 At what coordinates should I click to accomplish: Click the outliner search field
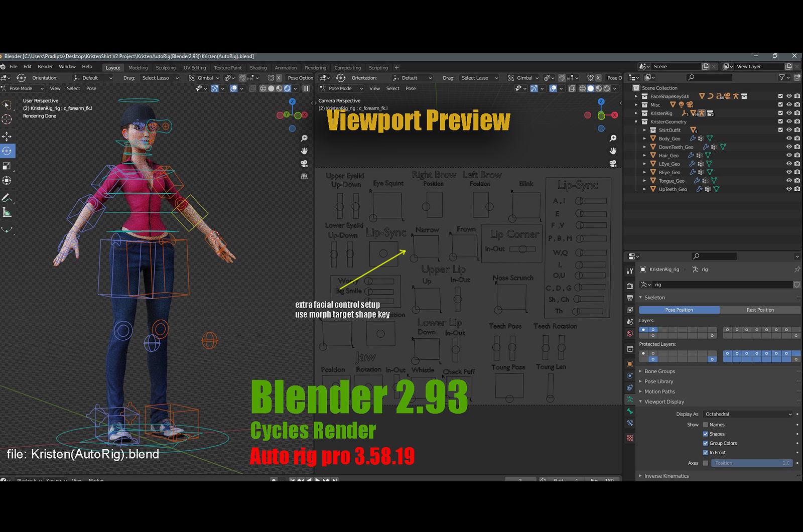709,77
